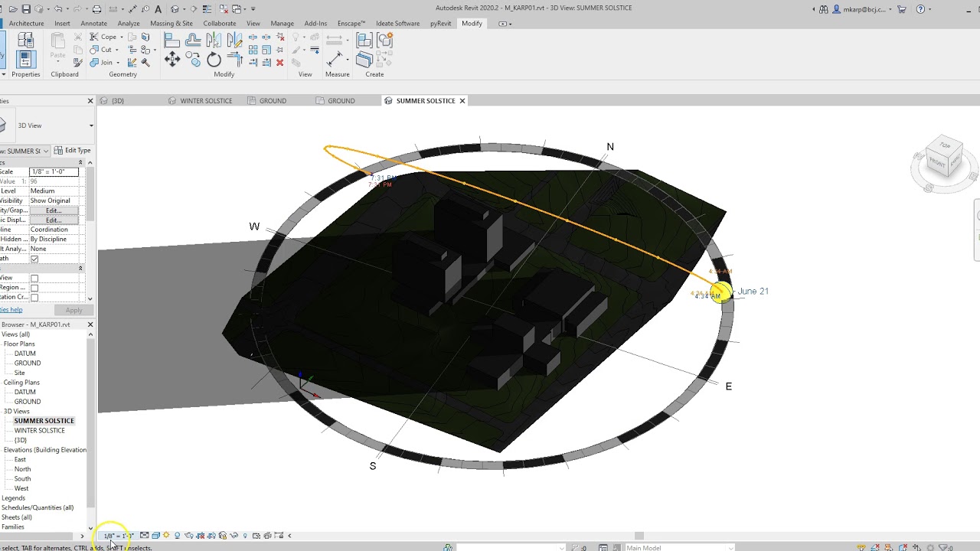Use the Mirror - Pick Axis tool
980x551 pixels.
[x=214, y=41]
